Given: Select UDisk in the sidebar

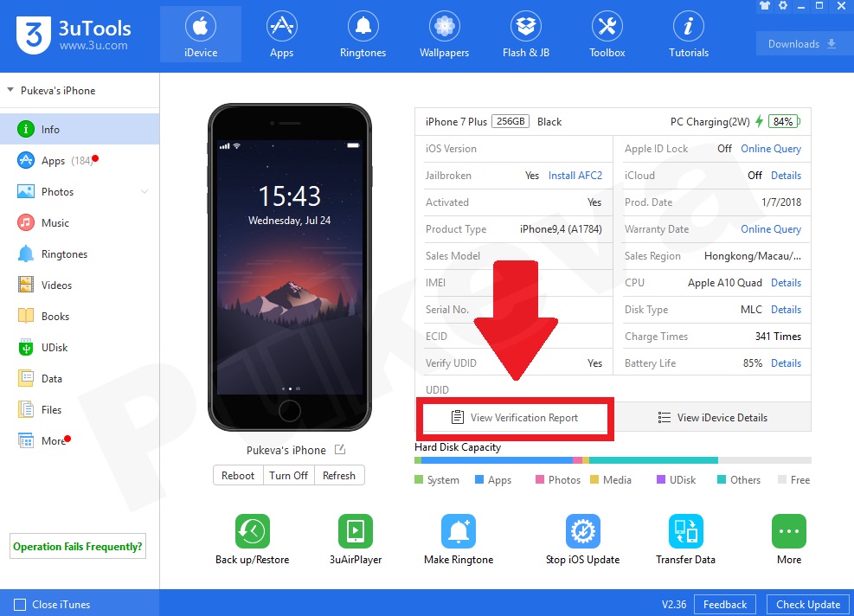Looking at the screenshot, I should [80, 347].
